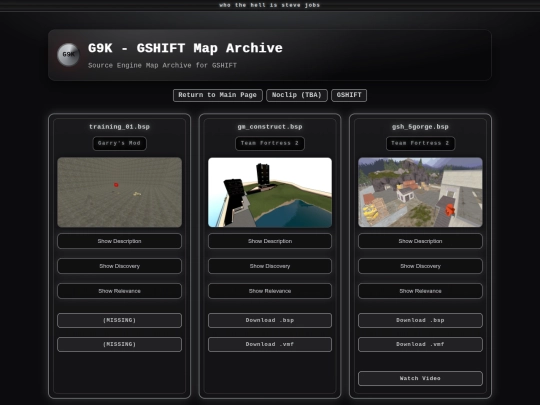Viewport: 540px width, 405px height.
Task: Select the Garry's Mod tag on training_01.bsp
Action: 120,144
